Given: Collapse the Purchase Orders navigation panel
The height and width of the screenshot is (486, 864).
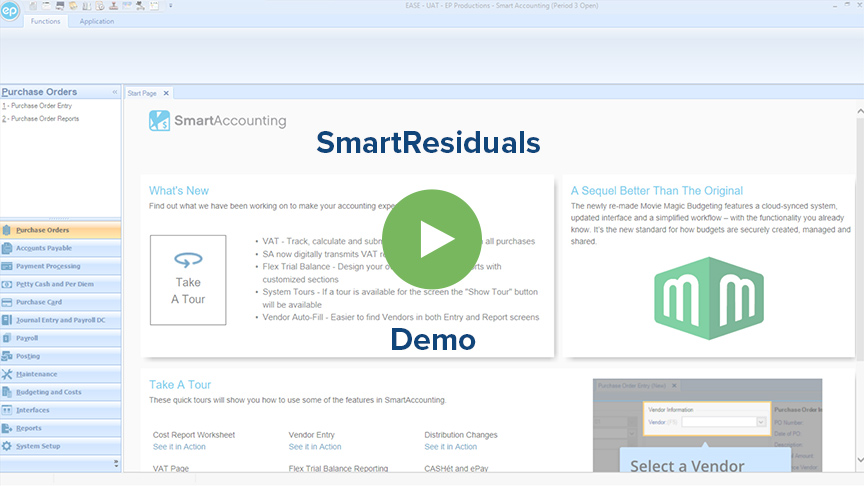Looking at the screenshot, I should click(x=114, y=92).
